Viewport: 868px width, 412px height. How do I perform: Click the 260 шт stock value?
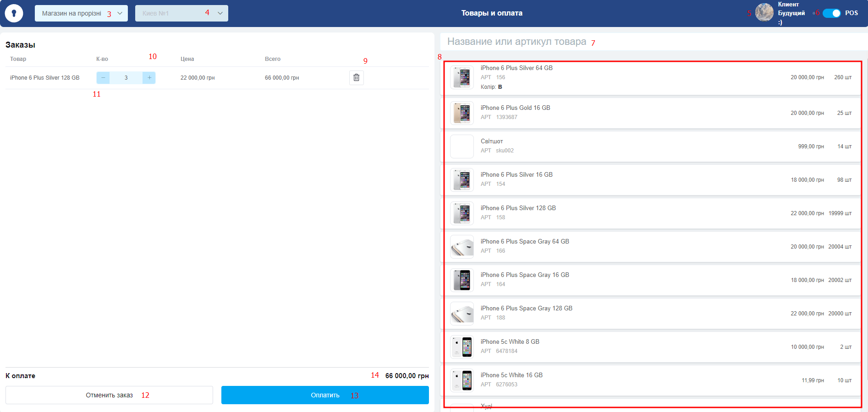point(843,77)
